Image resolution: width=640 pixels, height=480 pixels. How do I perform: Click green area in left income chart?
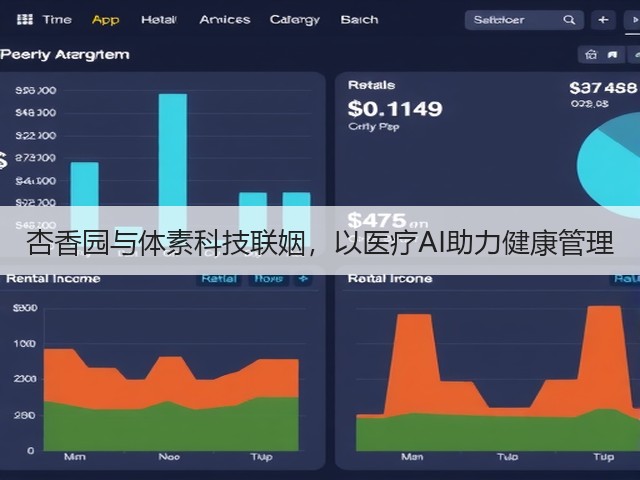(171, 429)
